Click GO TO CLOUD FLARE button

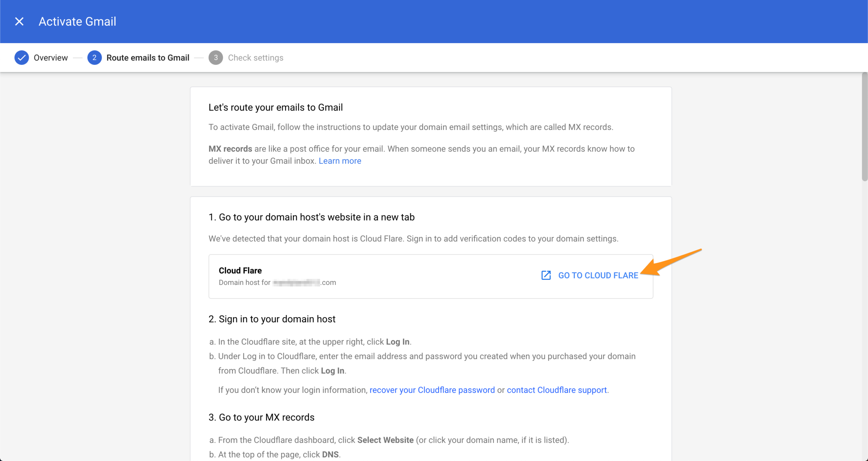tap(598, 275)
